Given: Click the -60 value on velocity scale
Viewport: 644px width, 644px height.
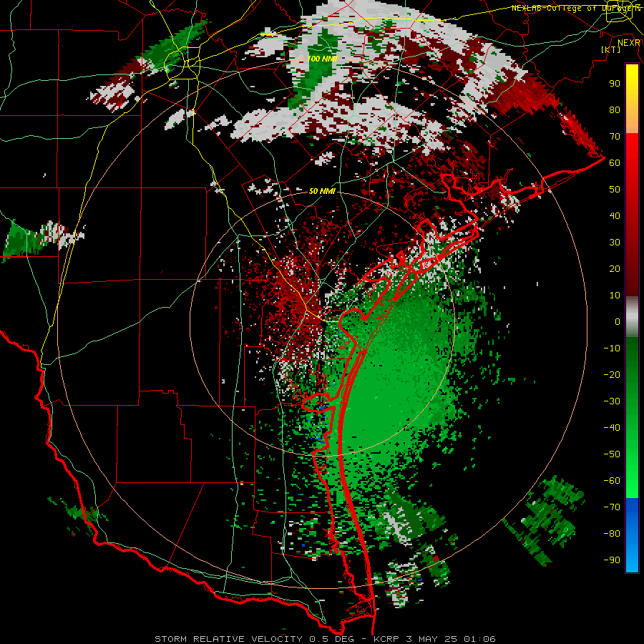Looking at the screenshot, I should tap(612, 481).
